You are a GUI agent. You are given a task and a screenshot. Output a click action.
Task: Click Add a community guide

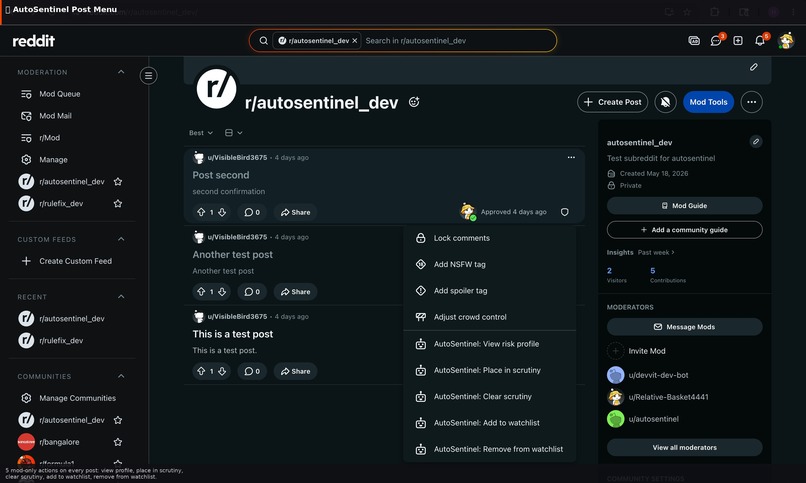[x=684, y=230]
